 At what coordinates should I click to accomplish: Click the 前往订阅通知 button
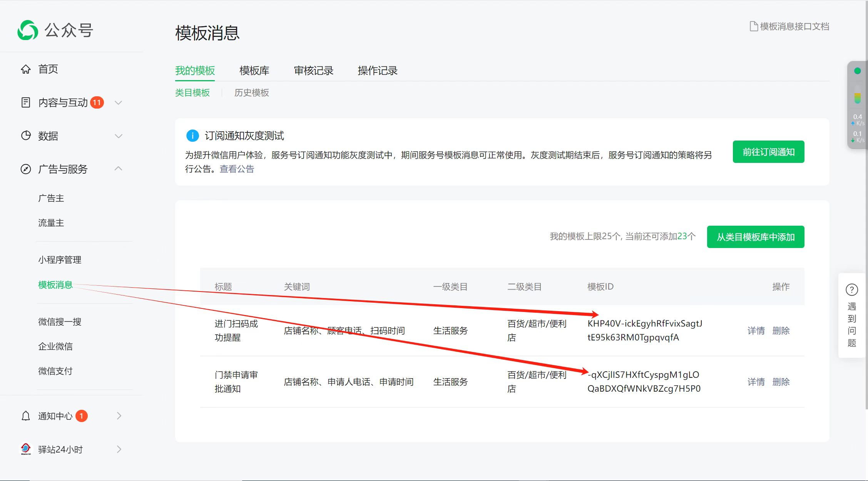coord(768,152)
